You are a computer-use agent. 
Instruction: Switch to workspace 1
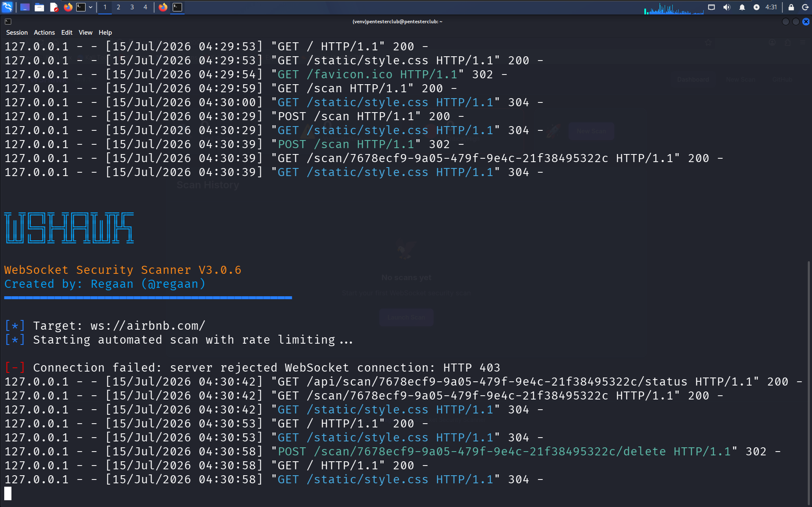[x=105, y=7]
